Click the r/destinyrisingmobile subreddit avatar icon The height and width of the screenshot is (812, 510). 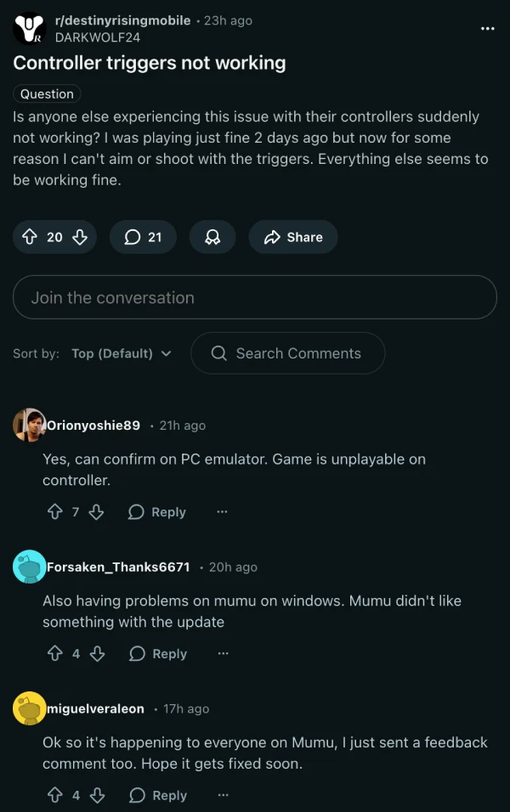[27, 29]
